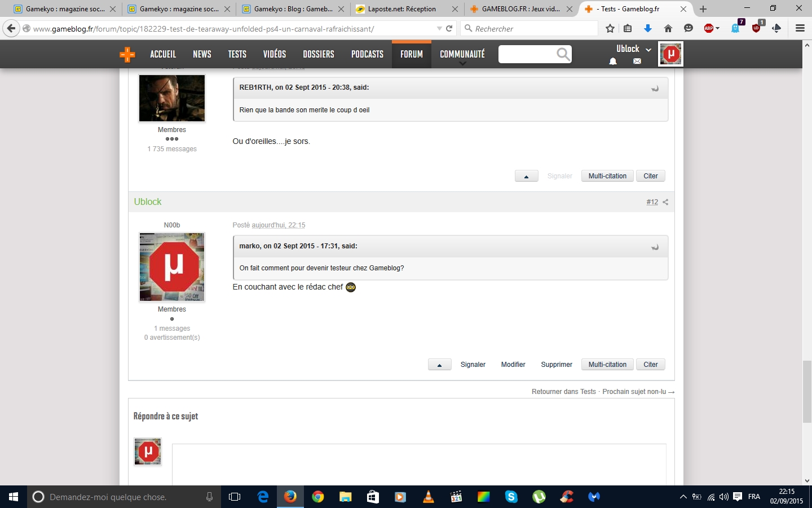Viewport: 812px width, 508px height.
Task: Click up arrow button on Ublock's post
Action: [439, 365]
